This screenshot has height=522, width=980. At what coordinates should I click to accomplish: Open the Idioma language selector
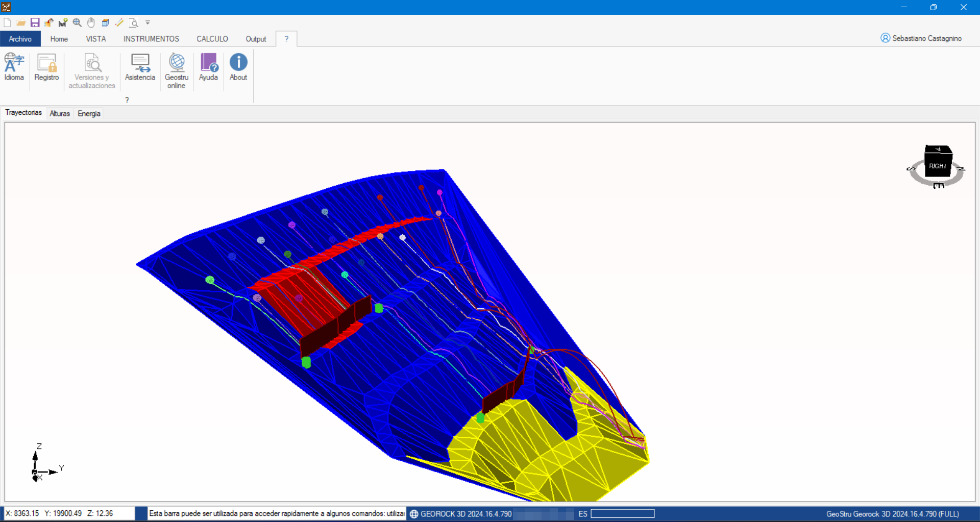tap(14, 67)
